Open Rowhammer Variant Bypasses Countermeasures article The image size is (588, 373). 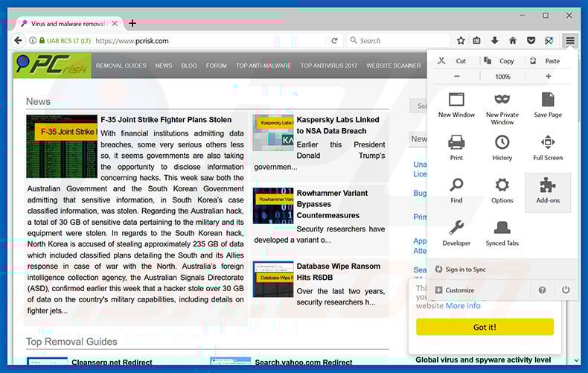[332, 204]
